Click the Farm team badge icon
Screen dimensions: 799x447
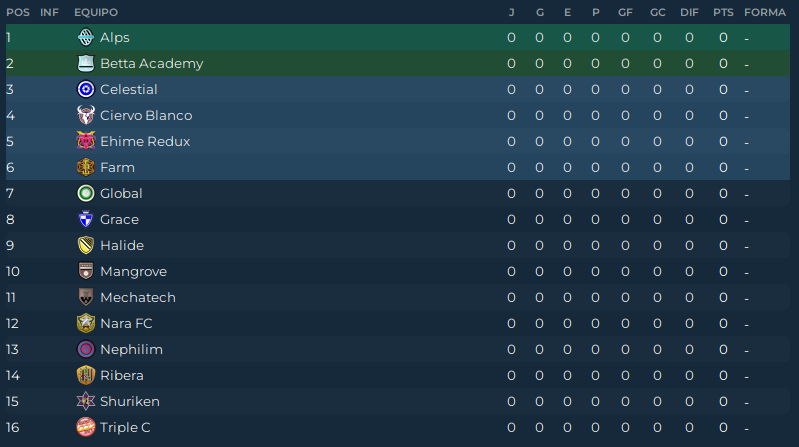coord(86,168)
